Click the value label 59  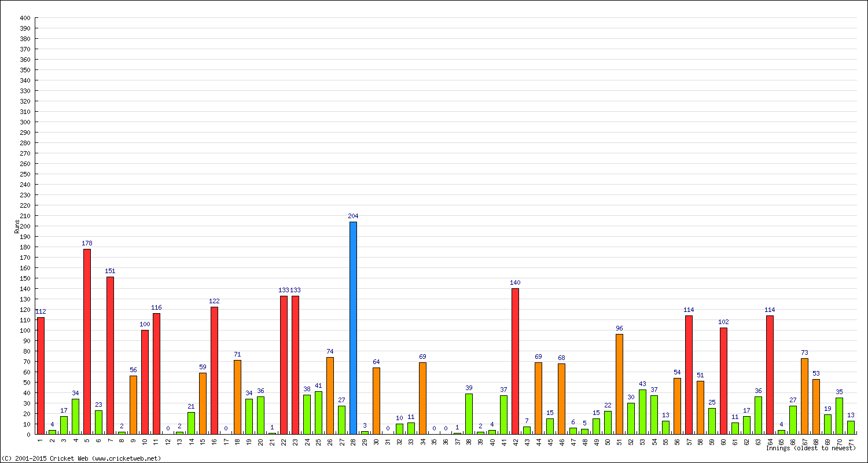coord(203,367)
